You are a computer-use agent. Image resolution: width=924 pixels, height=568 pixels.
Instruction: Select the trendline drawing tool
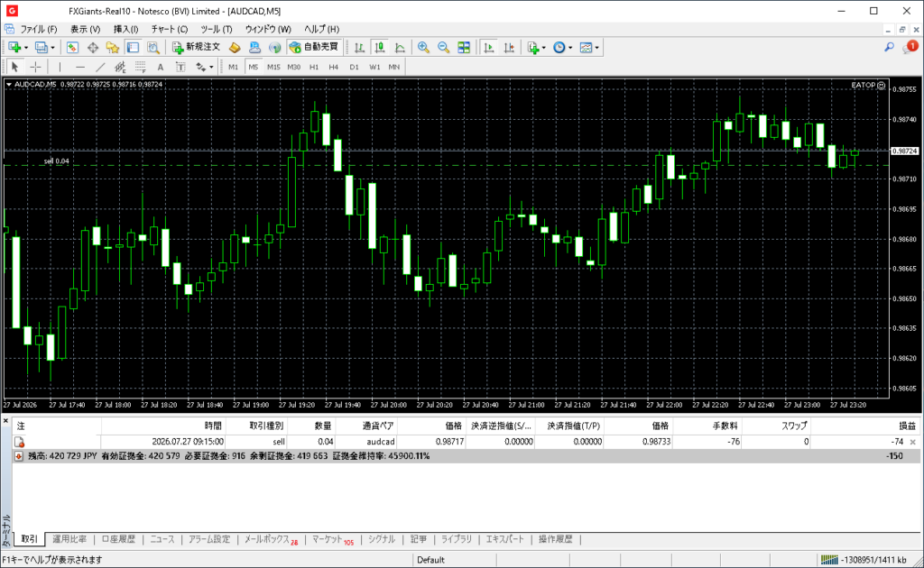click(x=100, y=67)
